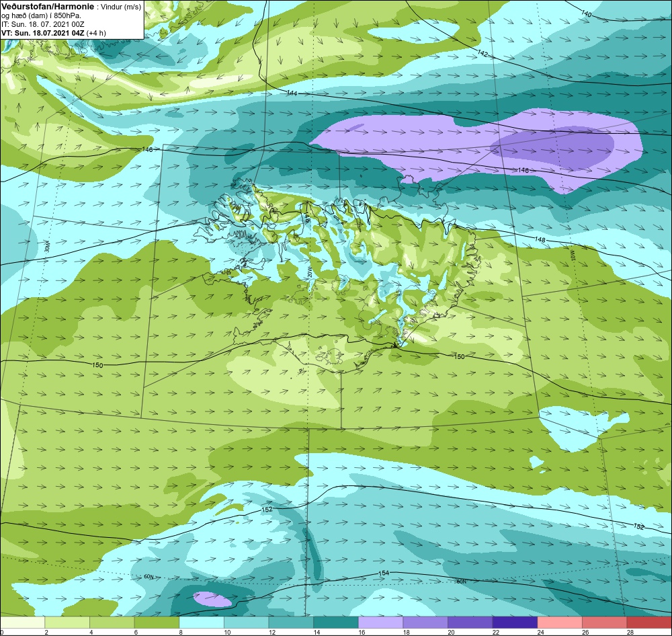The image size is (672, 636).
Task: Click the 'IT: Sun. 18. 07. 2021 00Z' line
Action: [x=43, y=24]
